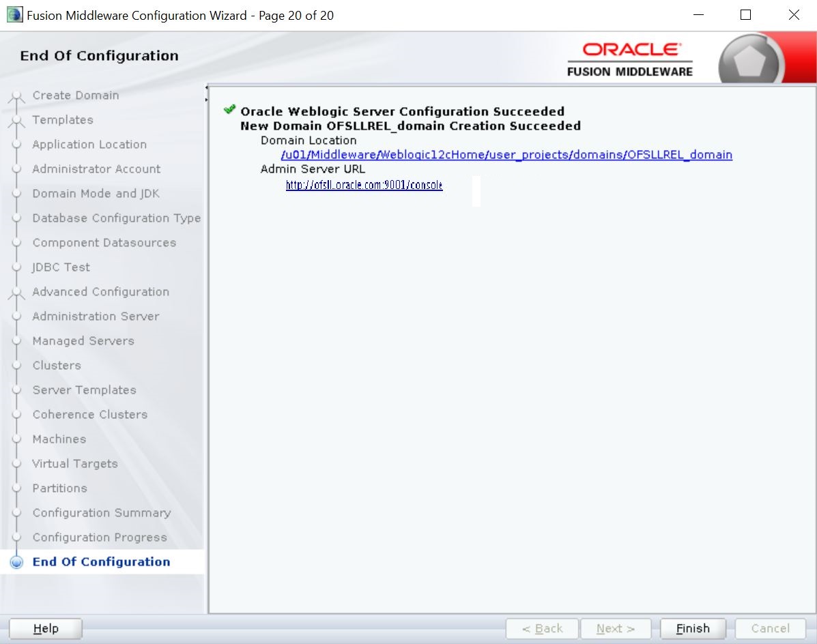
Task: Click the Advanced Configuration step marker icon
Action: coord(16,292)
